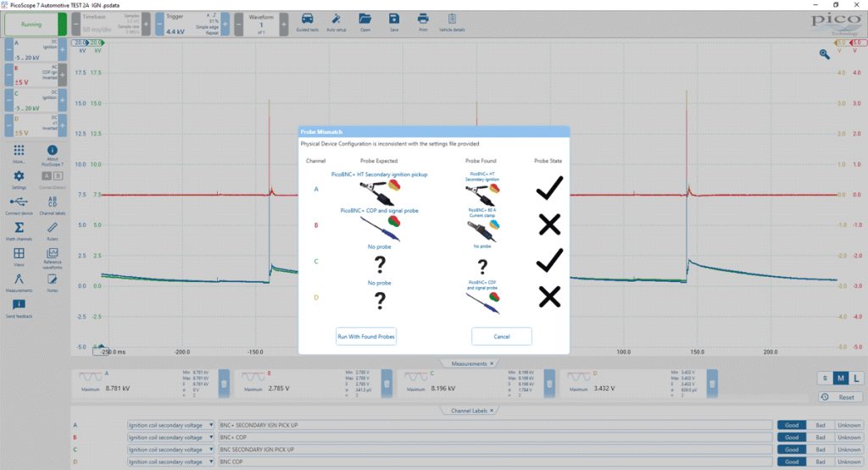Viewport: 868px width, 470px height.
Task: Open the Views grid tool
Action: (19, 257)
